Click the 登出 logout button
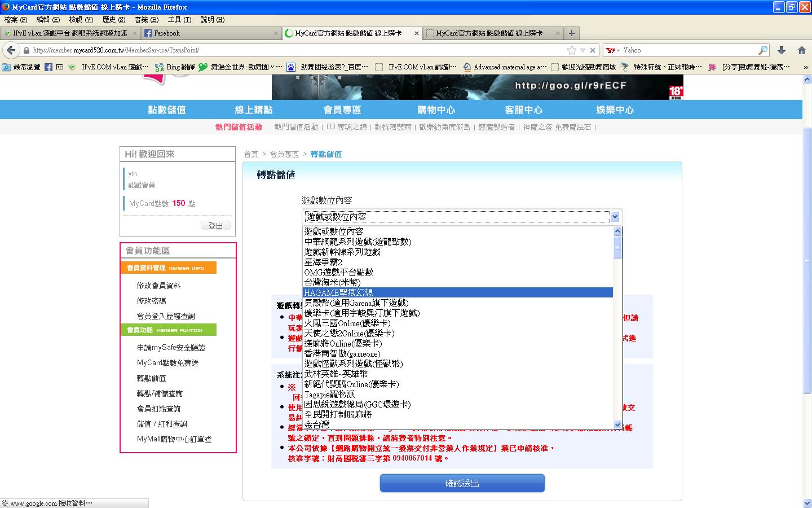812x508 pixels. click(x=215, y=226)
